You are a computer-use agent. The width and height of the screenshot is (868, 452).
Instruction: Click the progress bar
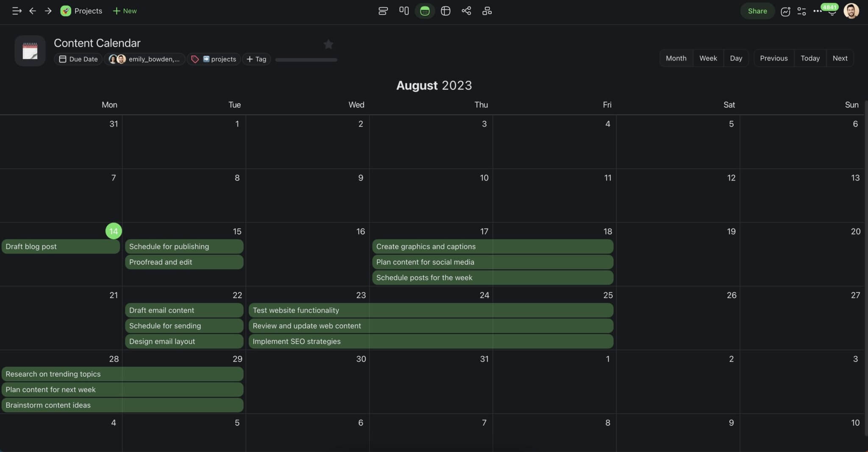306,60
